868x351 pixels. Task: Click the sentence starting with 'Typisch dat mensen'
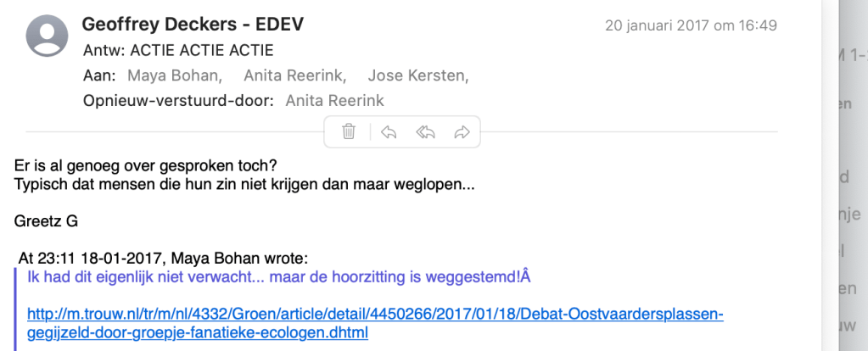tap(244, 183)
